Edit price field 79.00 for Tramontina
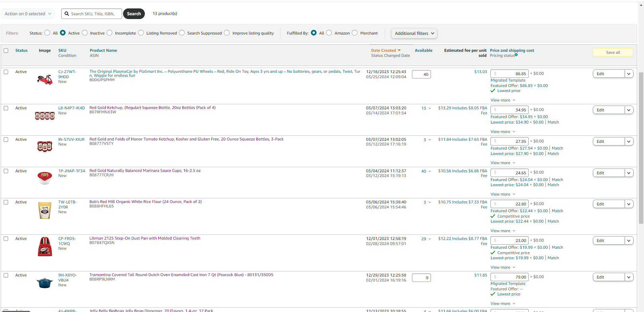The height and width of the screenshot is (312, 644). 509,277
